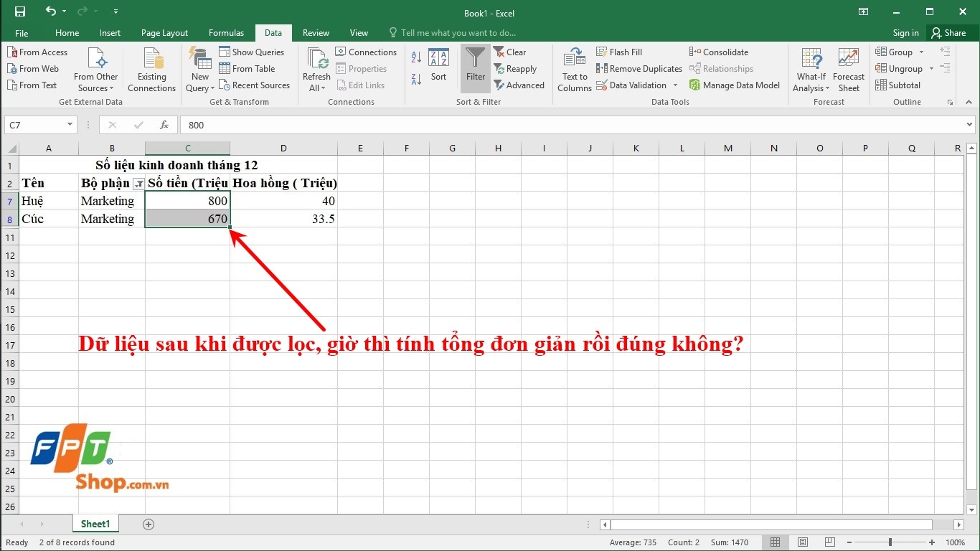The height and width of the screenshot is (551, 980).
Task: Click Show Queries
Action: [252, 52]
